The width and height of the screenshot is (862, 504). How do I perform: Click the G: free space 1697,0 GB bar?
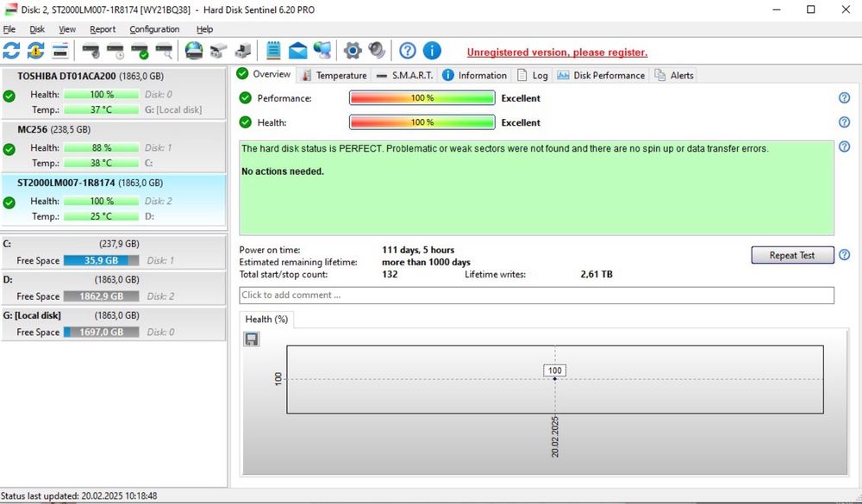pos(101,332)
